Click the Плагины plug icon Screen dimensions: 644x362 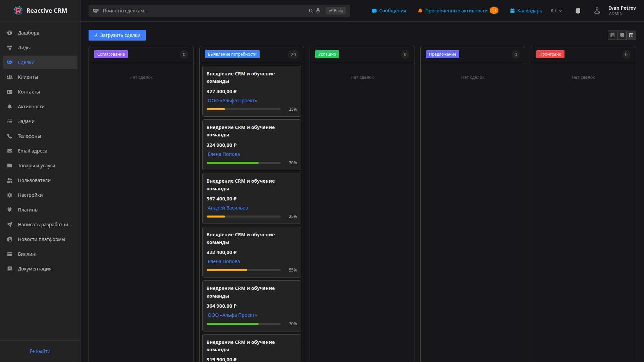tap(10, 210)
